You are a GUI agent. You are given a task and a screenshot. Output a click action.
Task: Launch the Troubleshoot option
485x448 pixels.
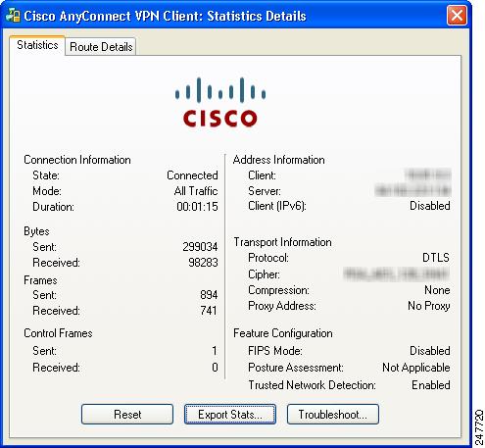[x=333, y=415]
